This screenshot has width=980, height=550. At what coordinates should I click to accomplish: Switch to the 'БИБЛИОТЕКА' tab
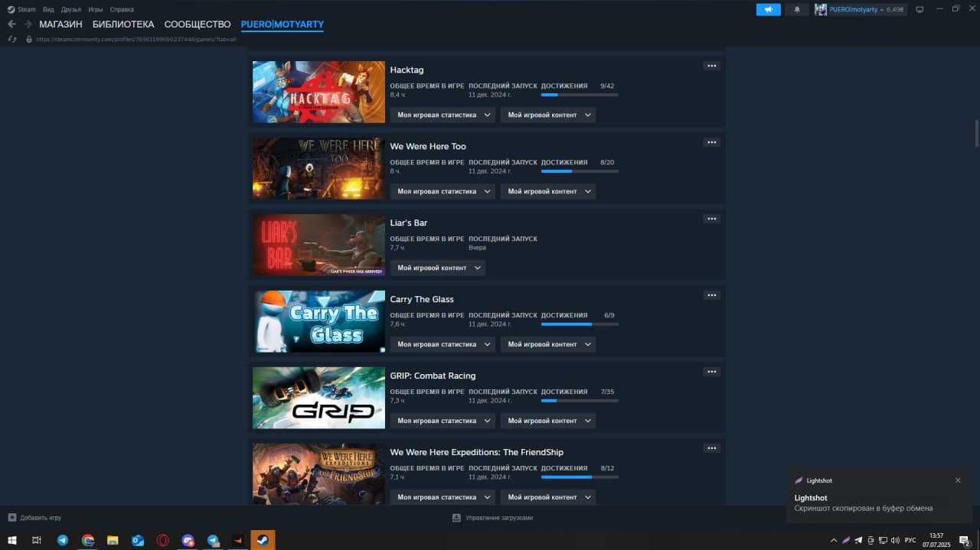pos(123,24)
